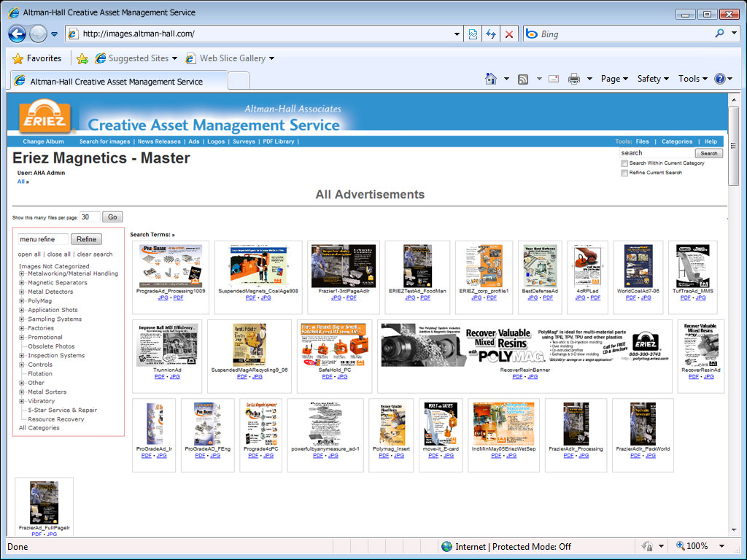Open the Tools menu dropdown
This screenshot has width=747, height=560.
tap(693, 79)
